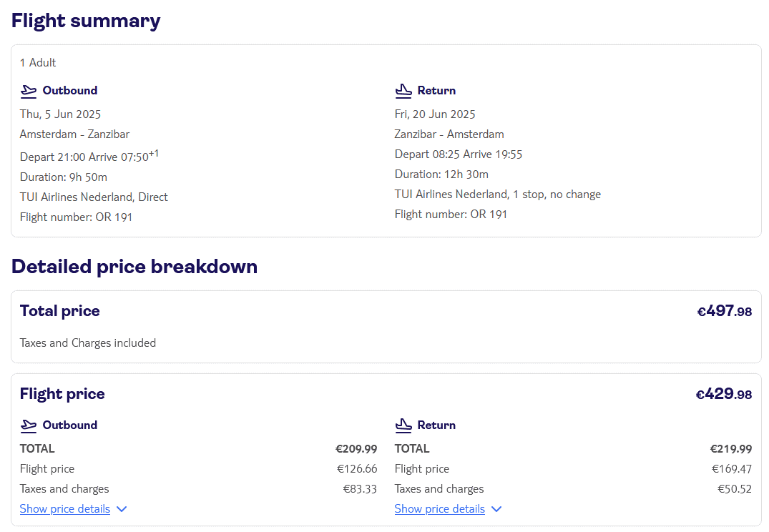The height and width of the screenshot is (532, 769).
Task: Click the Taxes and Charges included text
Action: point(88,343)
